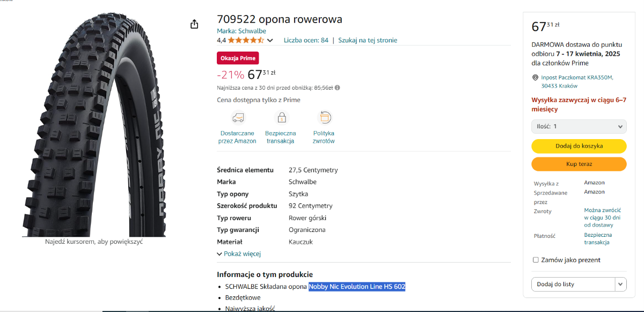Click the 4,4 star rating stars
The height and width of the screenshot is (312, 644).
tap(246, 40)
